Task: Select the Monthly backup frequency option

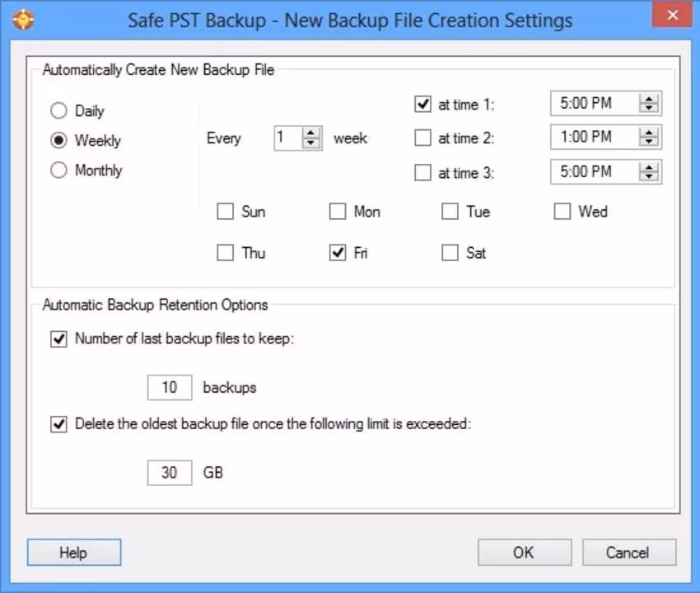Action: (x=59, y=170)
